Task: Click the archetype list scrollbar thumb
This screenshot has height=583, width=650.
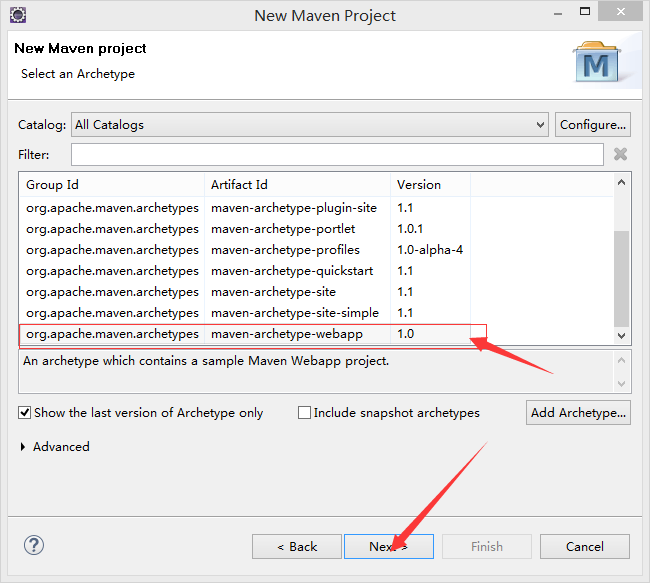Action: tap(621, 279)
